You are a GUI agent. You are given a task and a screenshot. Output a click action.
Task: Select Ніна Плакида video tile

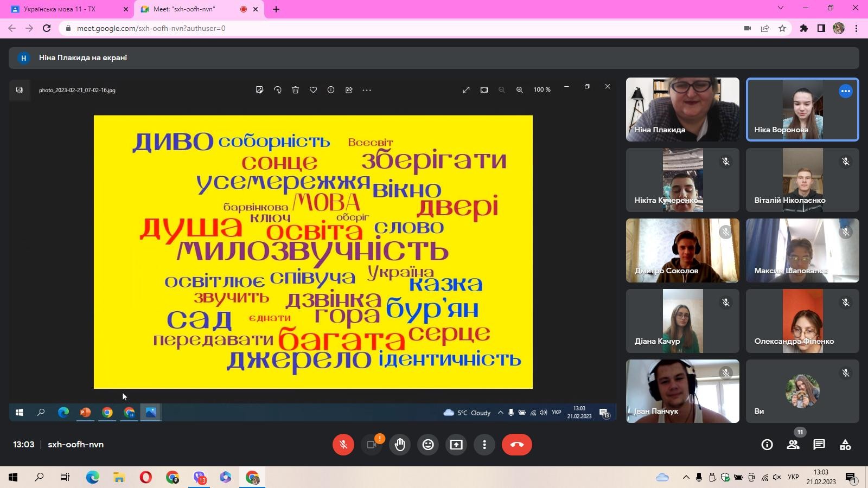click(x=682, y=109)
